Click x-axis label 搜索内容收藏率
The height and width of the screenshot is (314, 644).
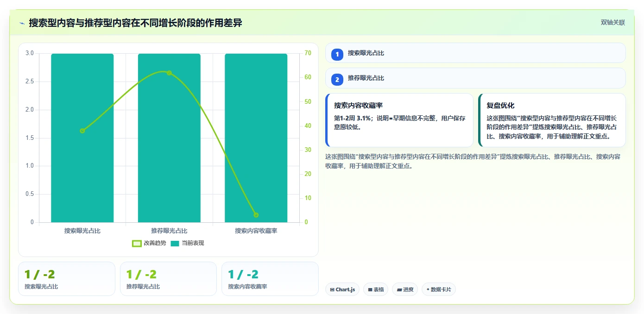(x=256, y=231)
